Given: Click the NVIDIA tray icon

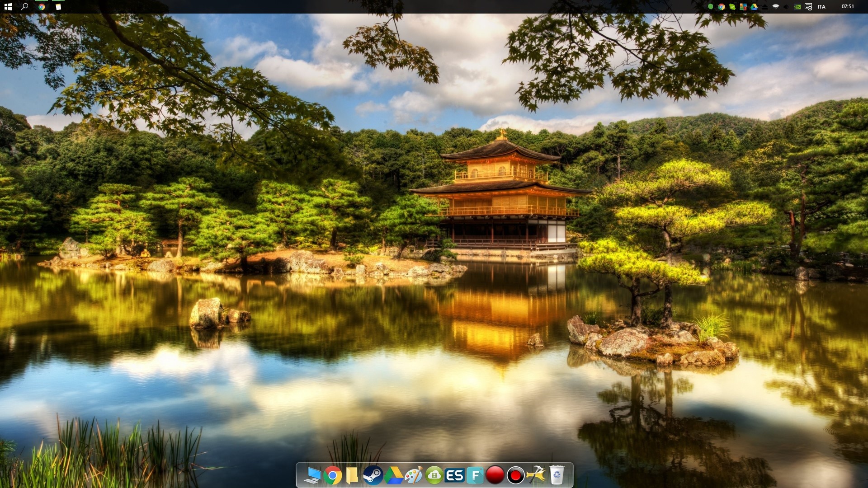Looking at the screenshot, I should [x=797, y=7].
